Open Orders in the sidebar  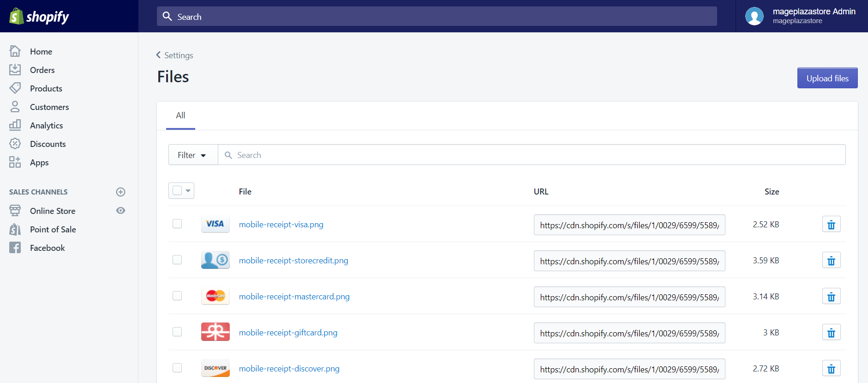click(x=42, y=70)
